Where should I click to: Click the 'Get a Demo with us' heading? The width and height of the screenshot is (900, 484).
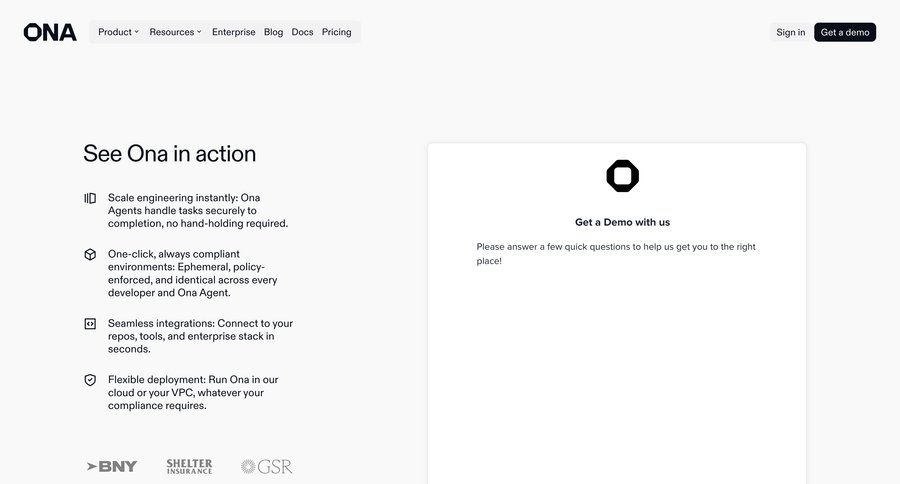point(622,222)
